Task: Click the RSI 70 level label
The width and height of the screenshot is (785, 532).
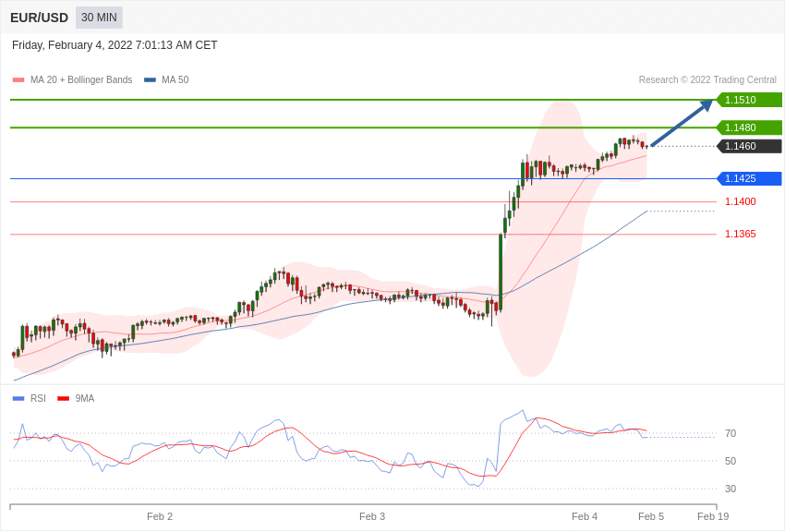Action: (x=731, y=433)
